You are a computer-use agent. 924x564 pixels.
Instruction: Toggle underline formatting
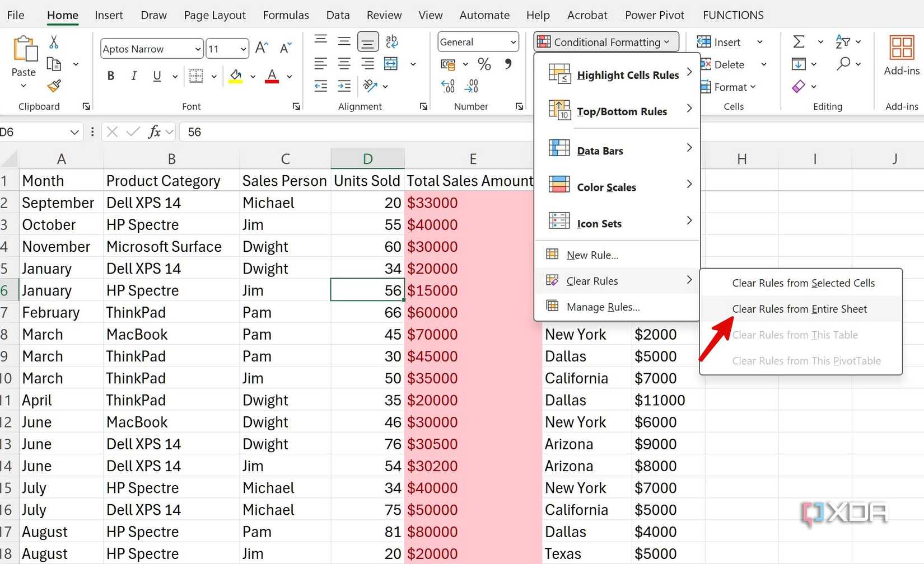point(157,76)
